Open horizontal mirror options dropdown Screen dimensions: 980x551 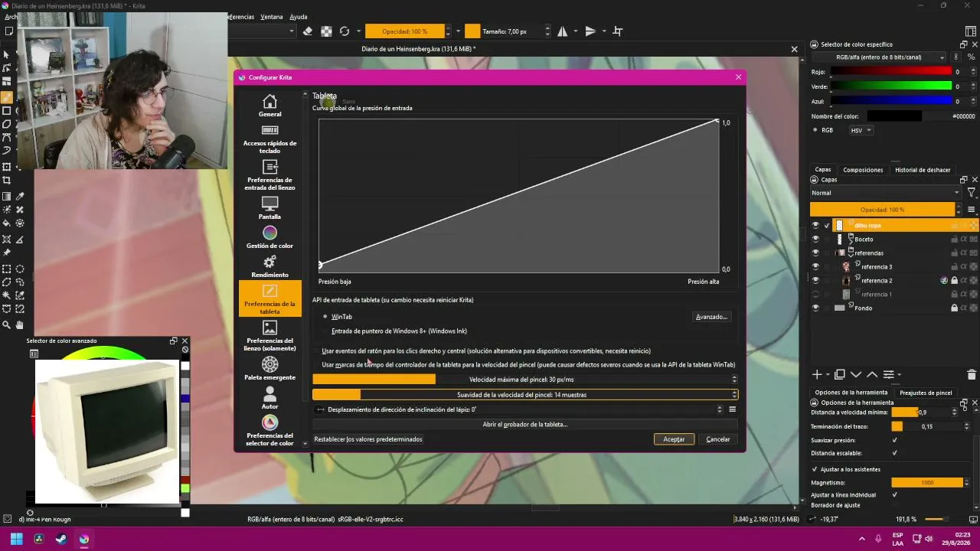(576, 31)
